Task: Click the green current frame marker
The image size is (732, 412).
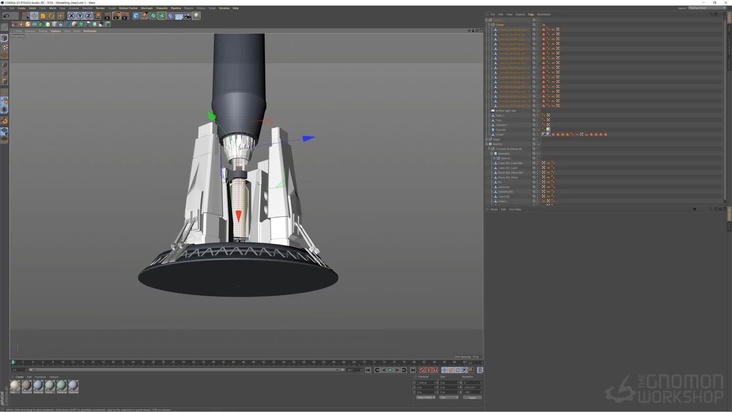Action: 13,362
